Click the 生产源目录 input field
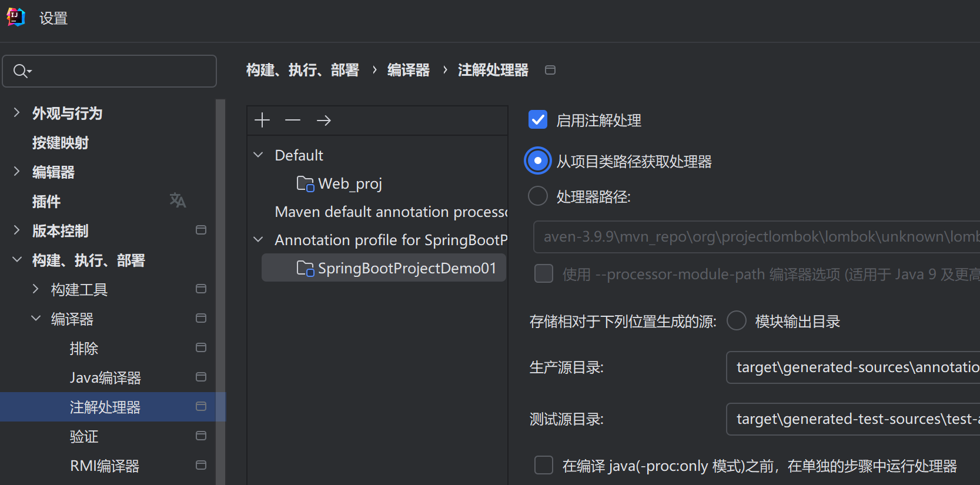Viewport: 980px width, 485px height. [853, 367]
